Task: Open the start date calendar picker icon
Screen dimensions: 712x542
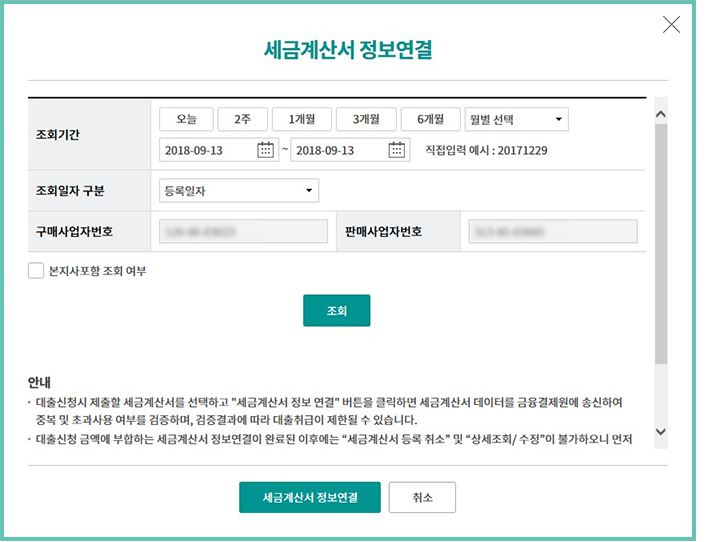Action: (x=265, y=150)
